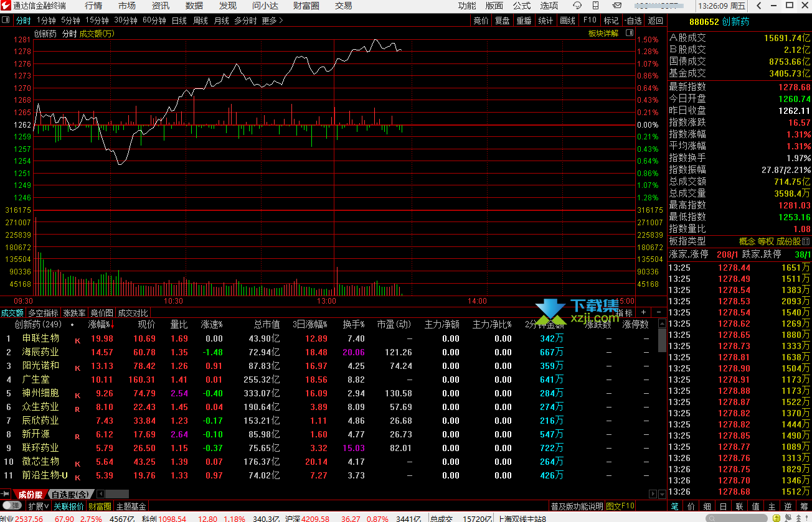
Task: Click the 返回 button
Action: pos(656,21)
